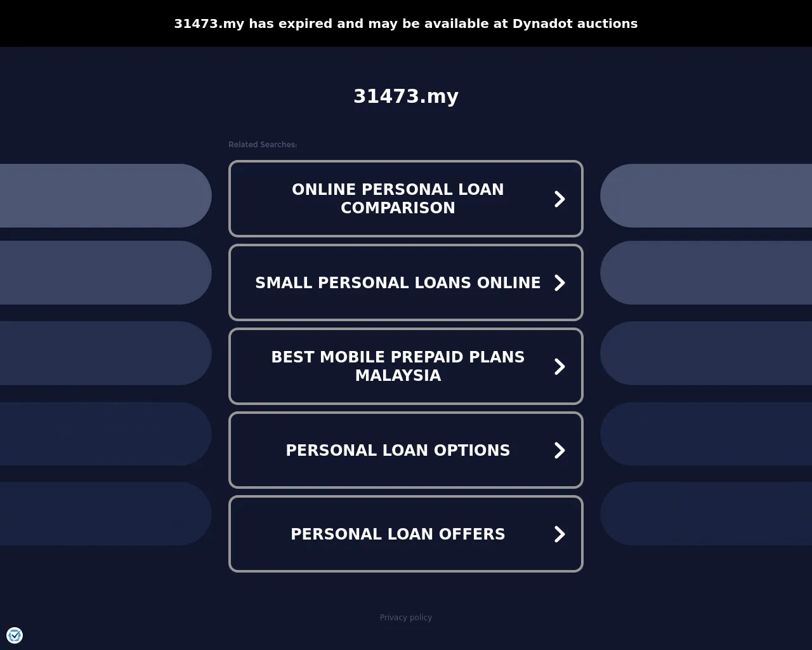This screenshot has width=812, height=650.
Task: Click the arrow next to Small Personal Loans Online
Action: click(560, 282)
